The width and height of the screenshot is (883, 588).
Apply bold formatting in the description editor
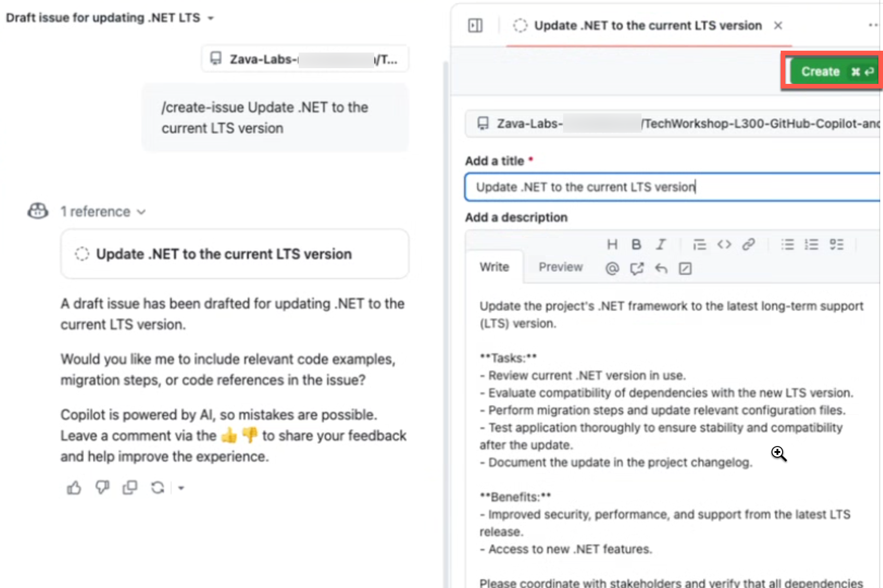tap(636, 244)
